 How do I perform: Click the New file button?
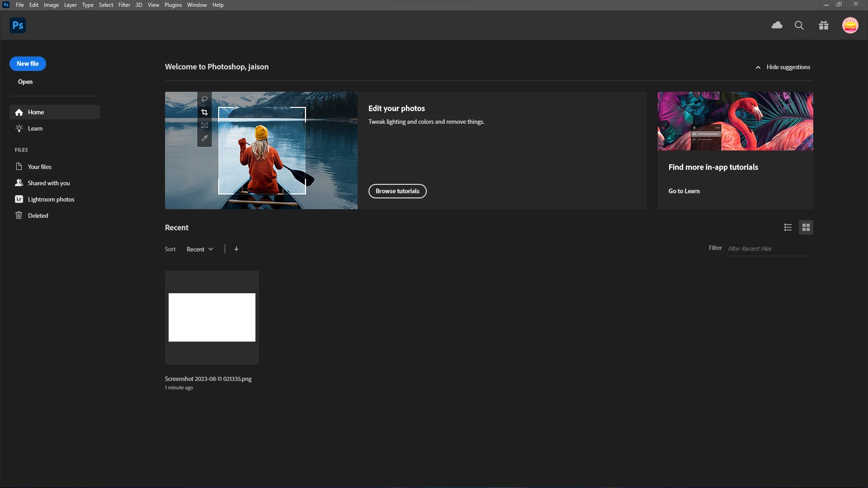pyautogui.click(x=28, y=64)
